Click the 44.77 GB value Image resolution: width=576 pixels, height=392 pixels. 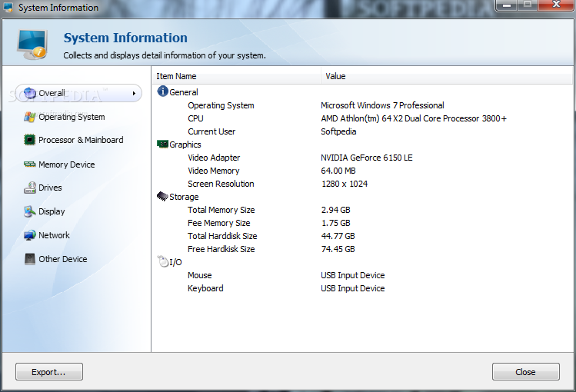(338, 236)
